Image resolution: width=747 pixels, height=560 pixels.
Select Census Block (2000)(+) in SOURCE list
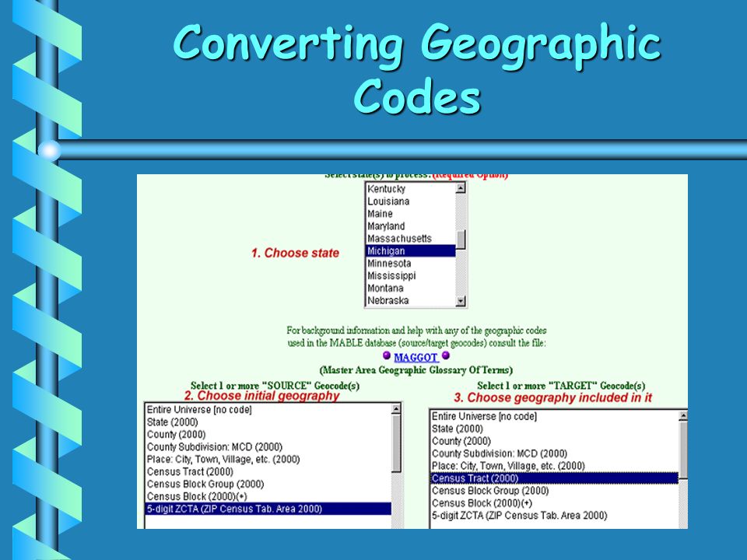[268, 496]
